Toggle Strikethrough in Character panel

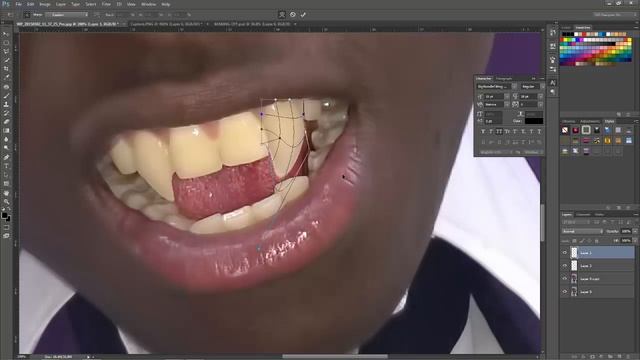point(539,131)
